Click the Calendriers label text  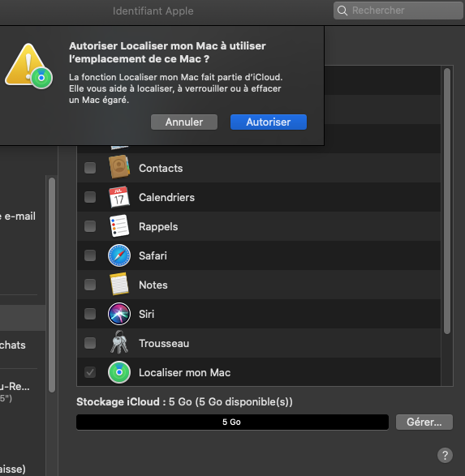(x=166, y=197)
